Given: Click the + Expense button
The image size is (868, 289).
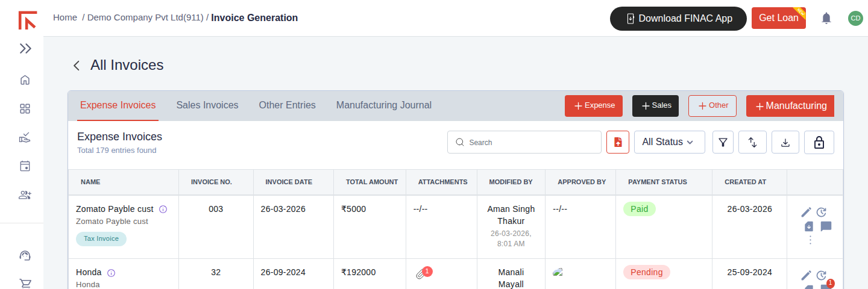Looking at the screenshot, I should click(x=594, y=105).
